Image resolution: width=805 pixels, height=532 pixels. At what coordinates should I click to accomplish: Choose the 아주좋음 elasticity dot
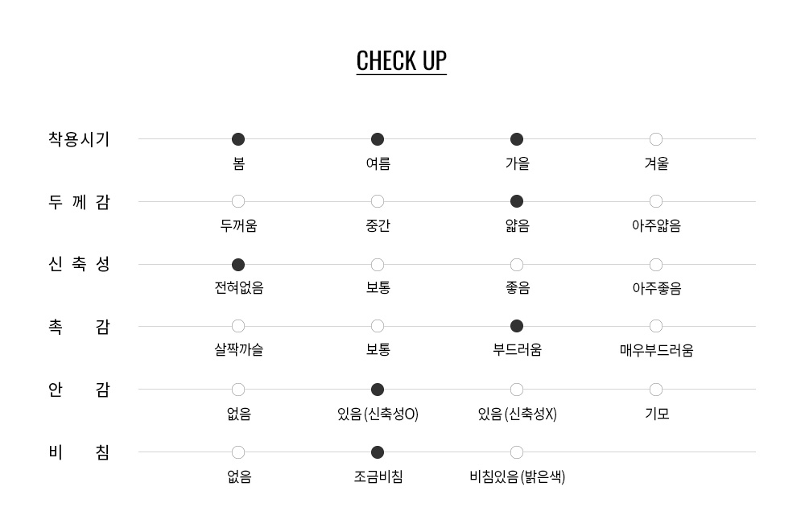coord(655,265)
